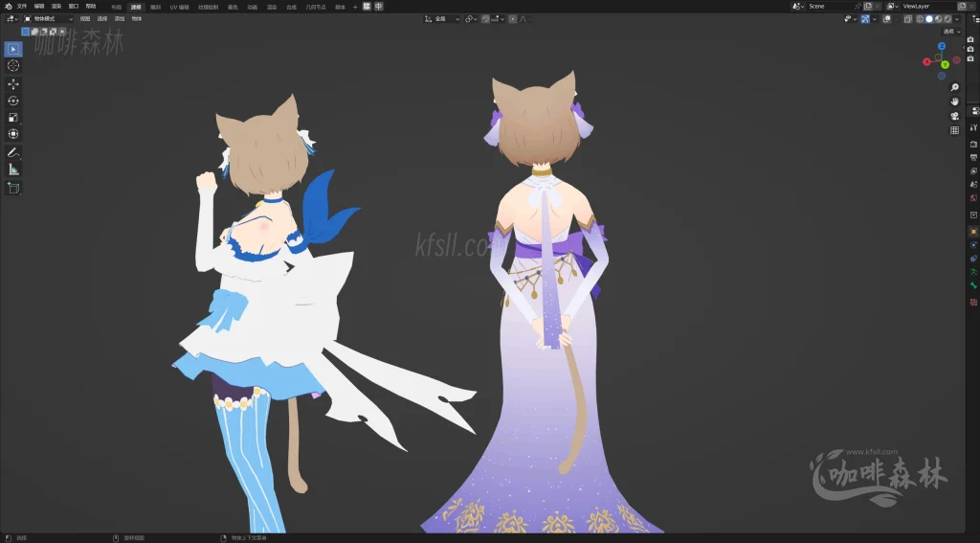Create new scene button beside Scene

coord(868,7)
